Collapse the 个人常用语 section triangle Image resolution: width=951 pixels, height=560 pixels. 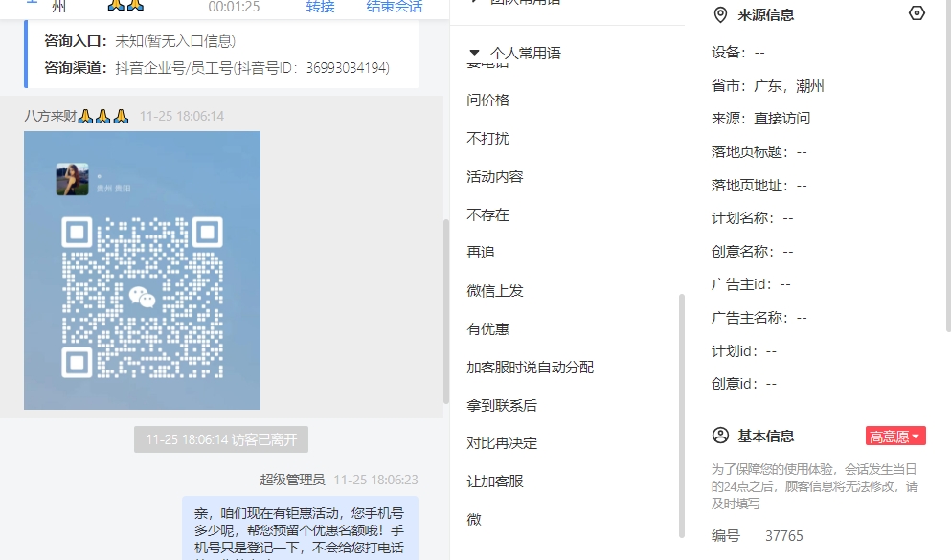[474, 53]
